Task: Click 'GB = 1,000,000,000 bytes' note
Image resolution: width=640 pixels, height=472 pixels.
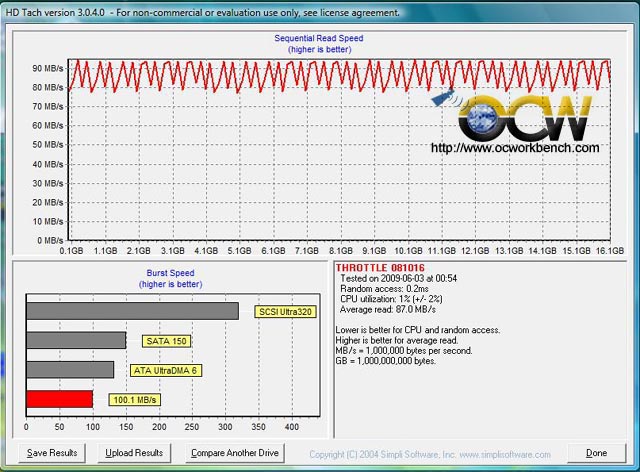Action: pos(386,361)
